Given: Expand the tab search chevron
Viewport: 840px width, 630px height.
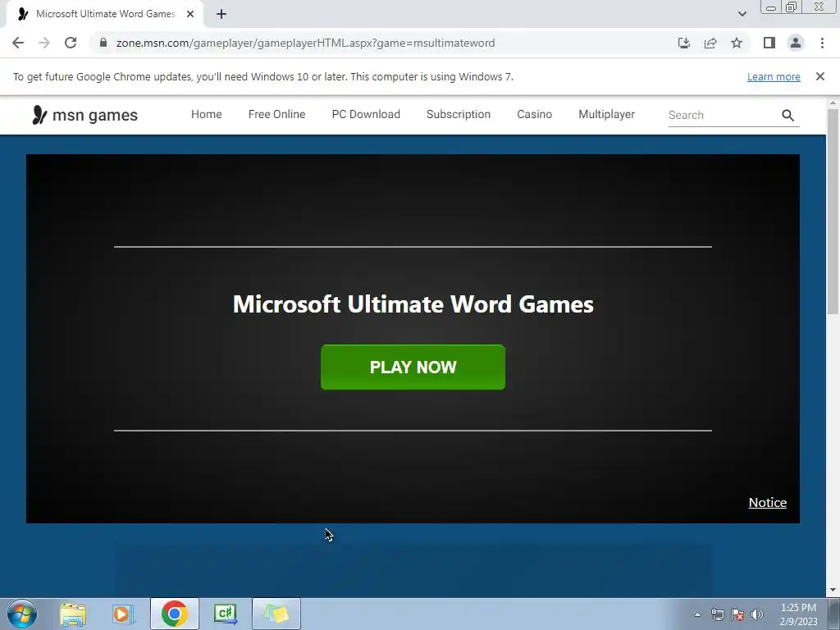Looking at the screenshot, I should click(742, 15).
